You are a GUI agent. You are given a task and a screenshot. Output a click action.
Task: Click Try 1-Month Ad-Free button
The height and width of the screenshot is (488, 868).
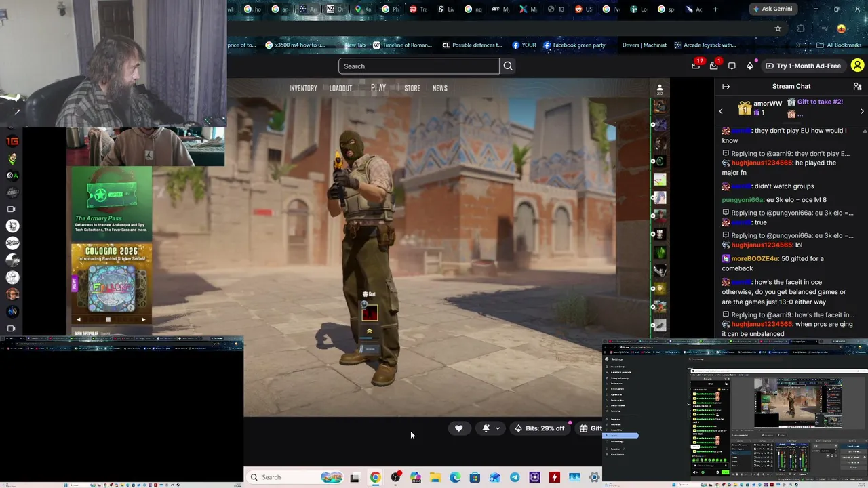tap(803, 66)
